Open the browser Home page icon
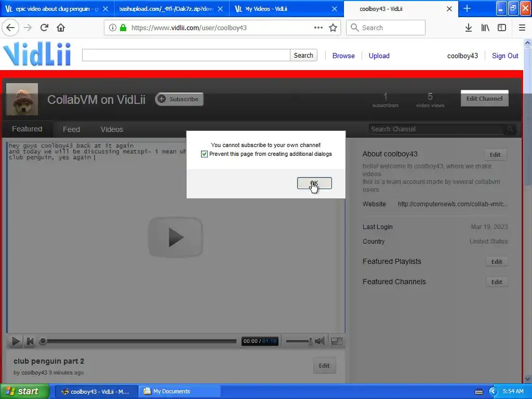The image size is (532, 399). (61, 28)
